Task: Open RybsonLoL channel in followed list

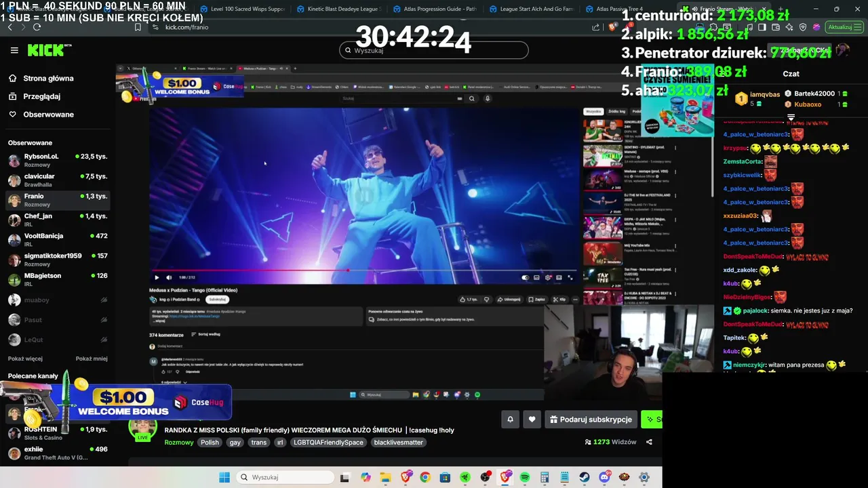Action: pos(57,161)
